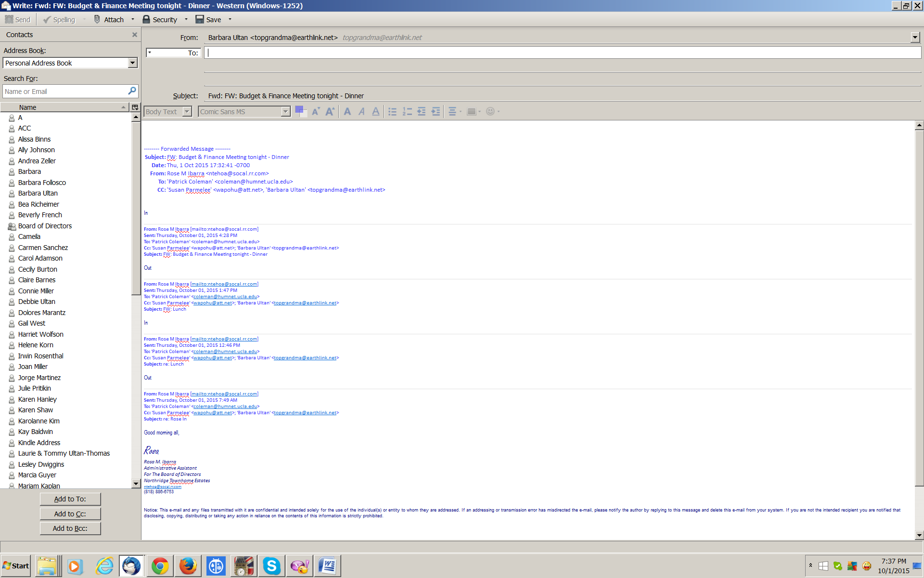
Task: Increase indent of text
Action: coord(436,112)
